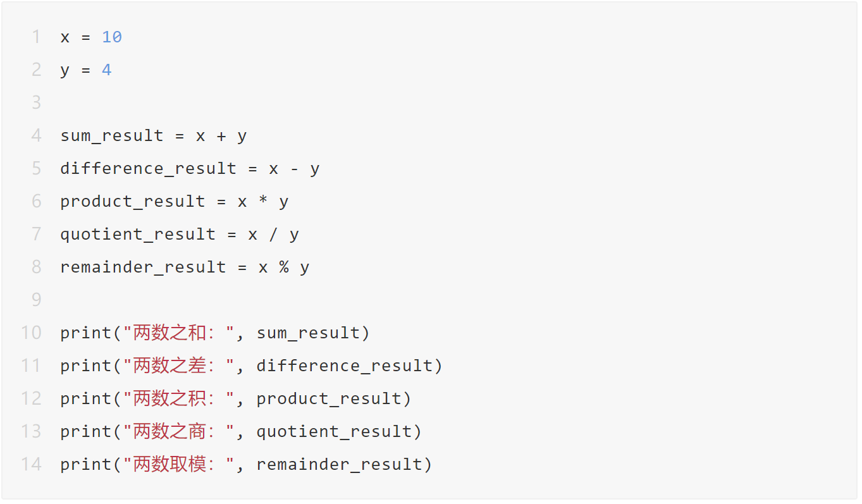Click product_result argument on line 12
This screenshot has width=862, height=504.
tap(329, 399)
